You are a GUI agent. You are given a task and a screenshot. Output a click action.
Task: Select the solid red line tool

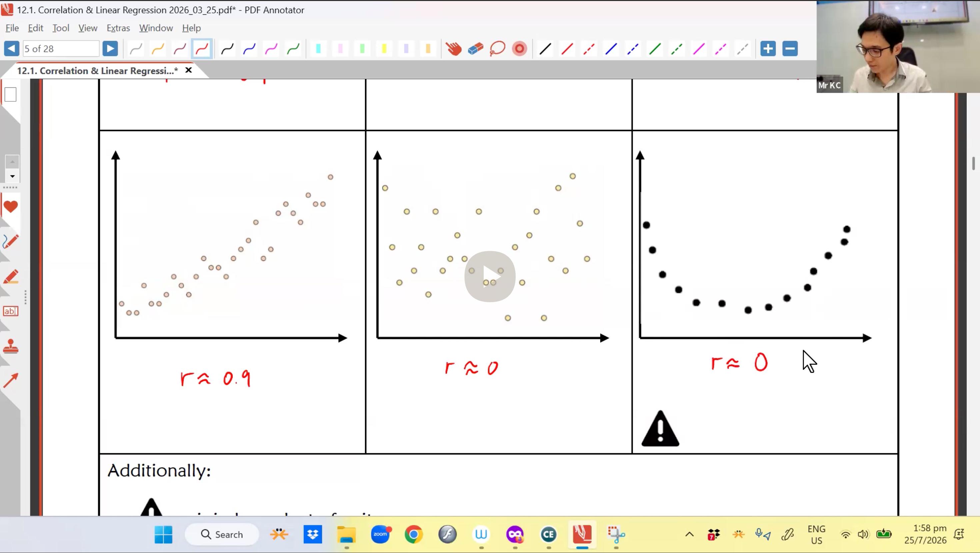tap(567, 49)
